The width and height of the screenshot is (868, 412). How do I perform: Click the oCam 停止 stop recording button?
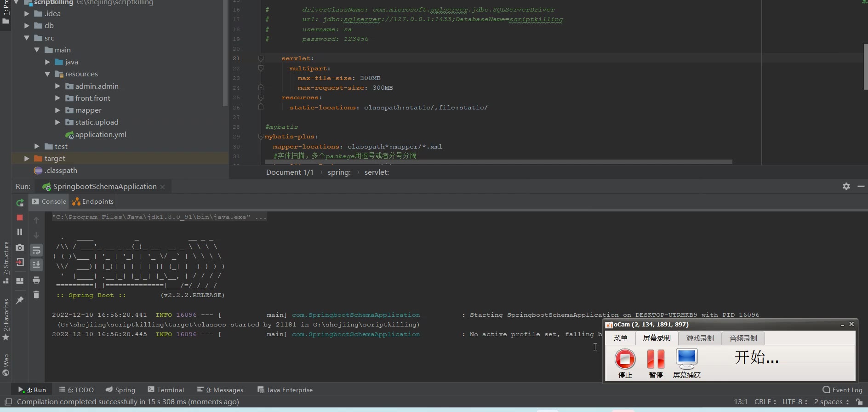coord(625,363)
